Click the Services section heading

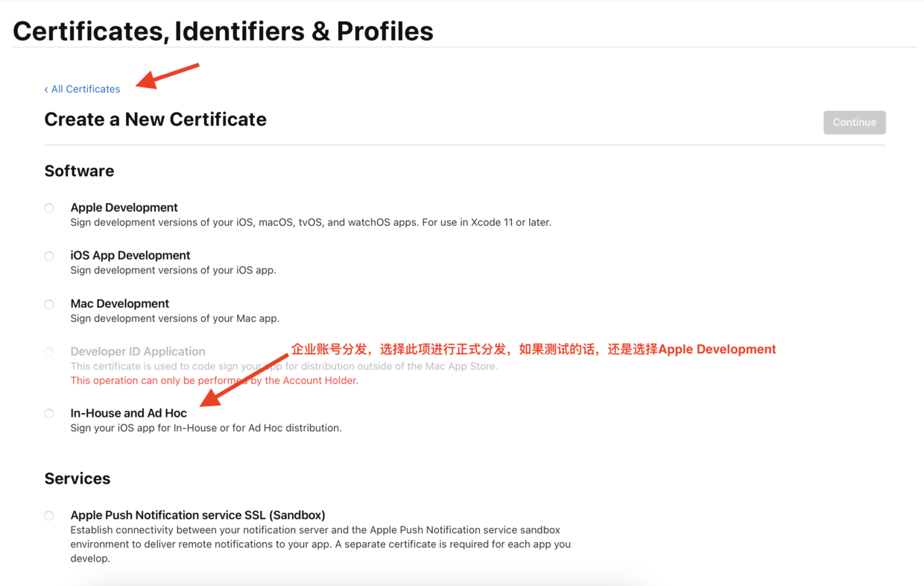coord(77,479)
